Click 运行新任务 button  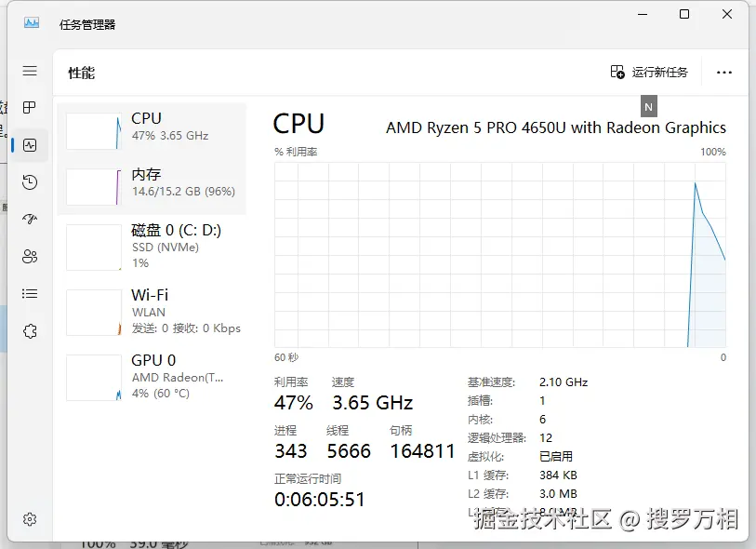click(x=649, y=72)
